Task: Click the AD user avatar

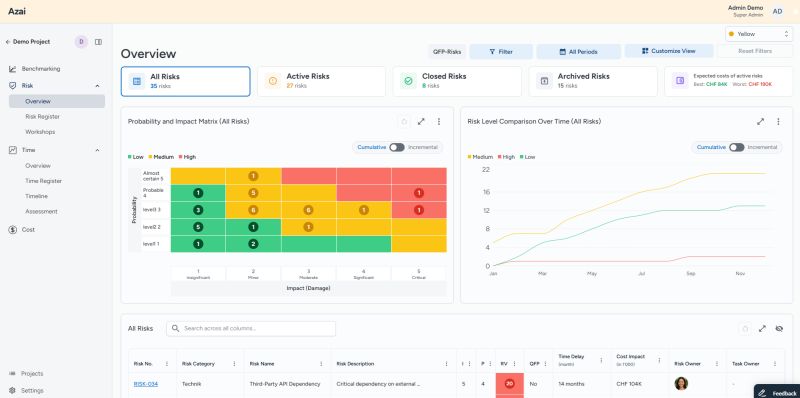Action: (777, 11)
